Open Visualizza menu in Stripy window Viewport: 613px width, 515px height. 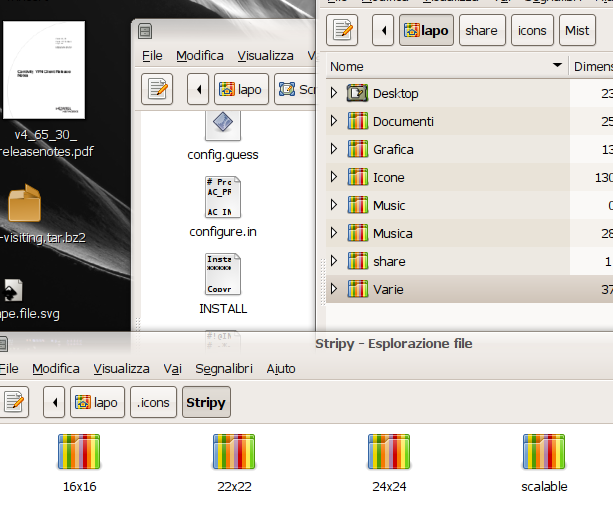pos(121,369)
